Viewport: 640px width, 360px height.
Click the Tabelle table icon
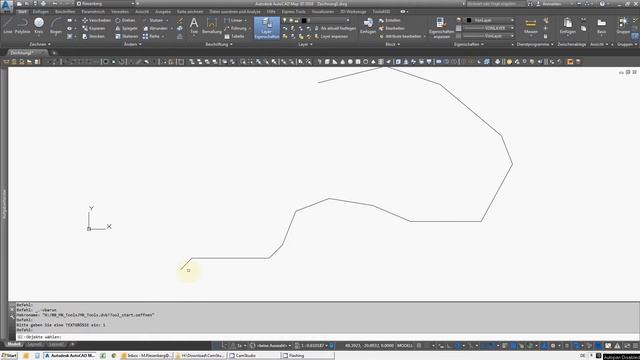(x=234, y=36)
